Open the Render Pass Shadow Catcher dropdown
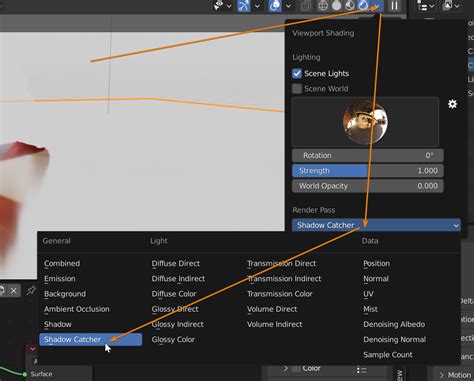The width and height of the screenshot is (474, 381). 376,225
